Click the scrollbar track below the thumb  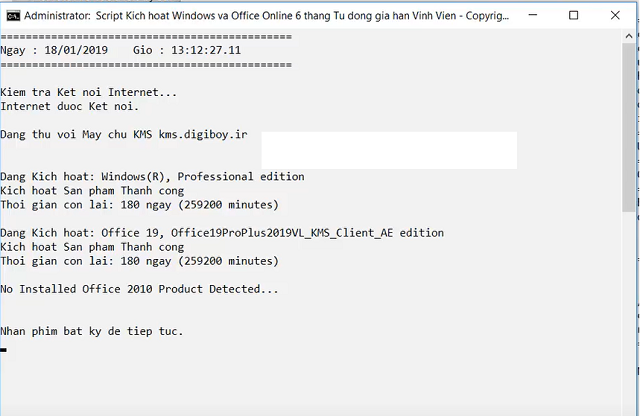pyautogui.click(x=629, y=300)
